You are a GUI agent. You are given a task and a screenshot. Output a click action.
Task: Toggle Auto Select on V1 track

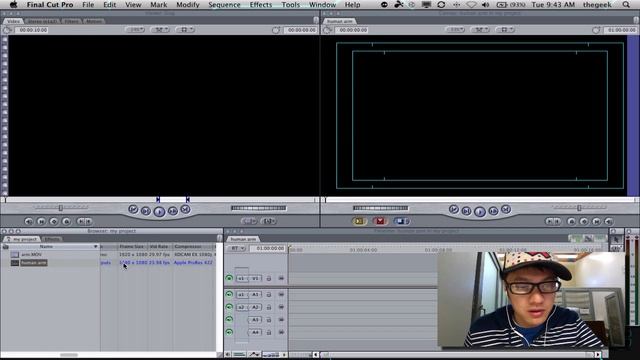(281, 278)
